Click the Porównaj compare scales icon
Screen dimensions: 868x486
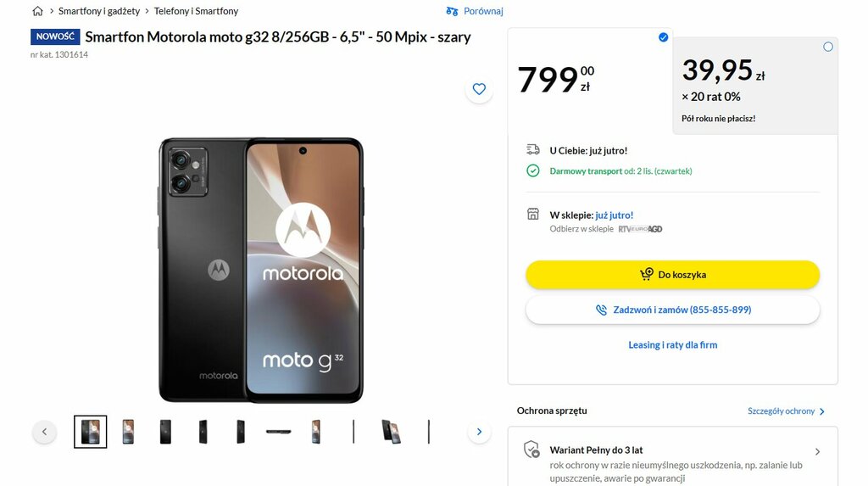pos(452,11)
